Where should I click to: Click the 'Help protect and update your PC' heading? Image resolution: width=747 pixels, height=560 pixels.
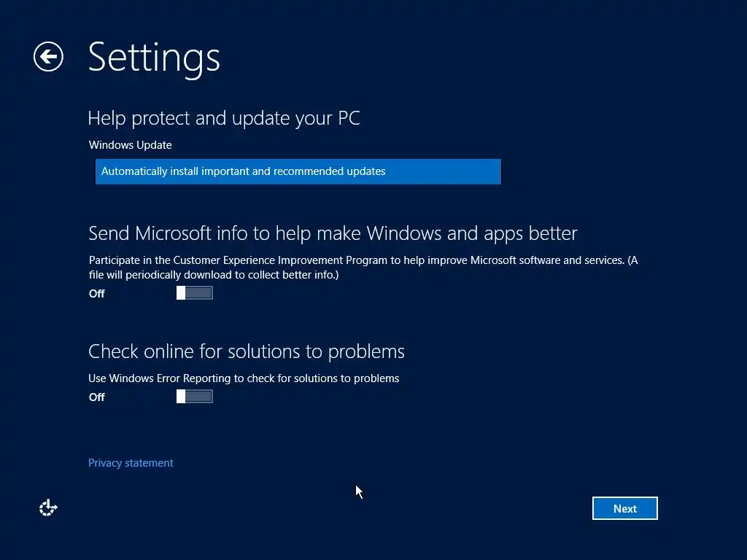(224, 118)
